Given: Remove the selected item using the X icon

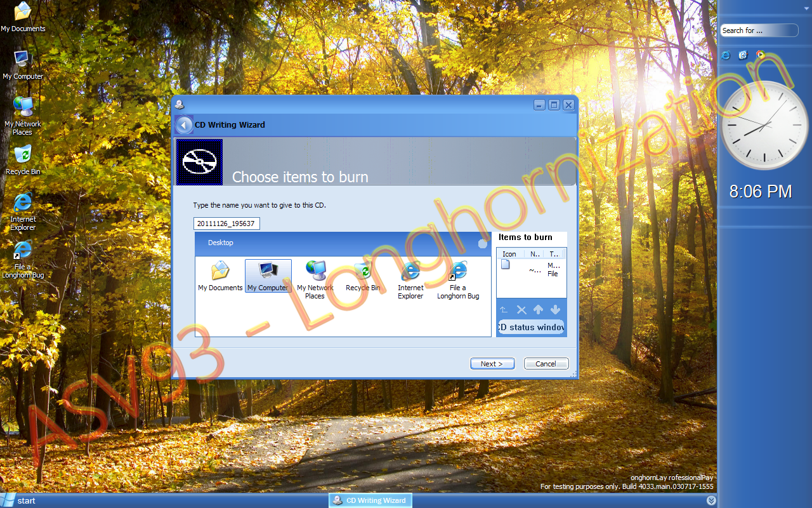Looking at the screenshot, I should [521, 310].
